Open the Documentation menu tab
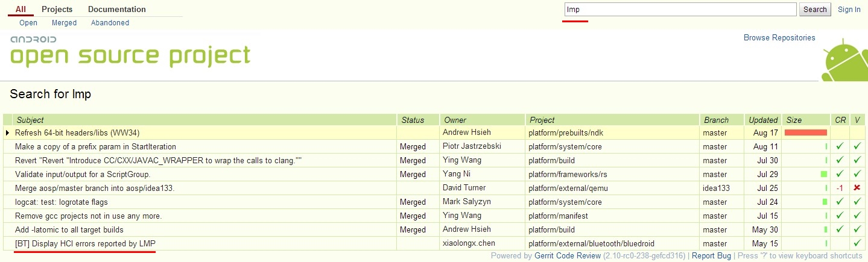 (117, 9)
